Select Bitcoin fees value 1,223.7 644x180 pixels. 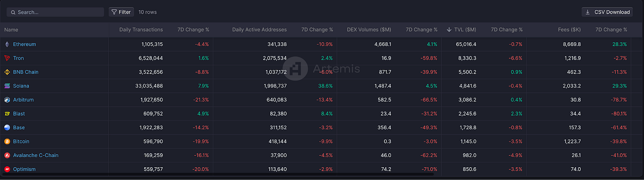tap(572, 142)
